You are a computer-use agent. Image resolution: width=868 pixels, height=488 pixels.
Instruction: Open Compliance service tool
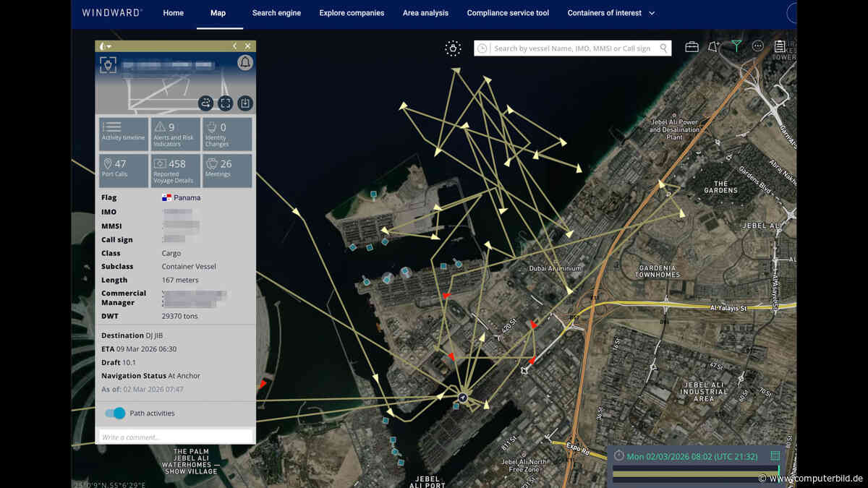508,13
